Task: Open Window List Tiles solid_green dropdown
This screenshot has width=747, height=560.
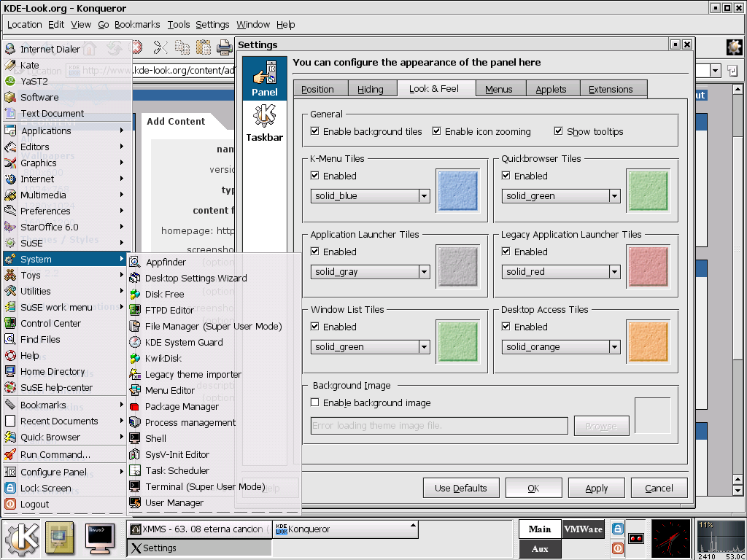Action: 370,346
